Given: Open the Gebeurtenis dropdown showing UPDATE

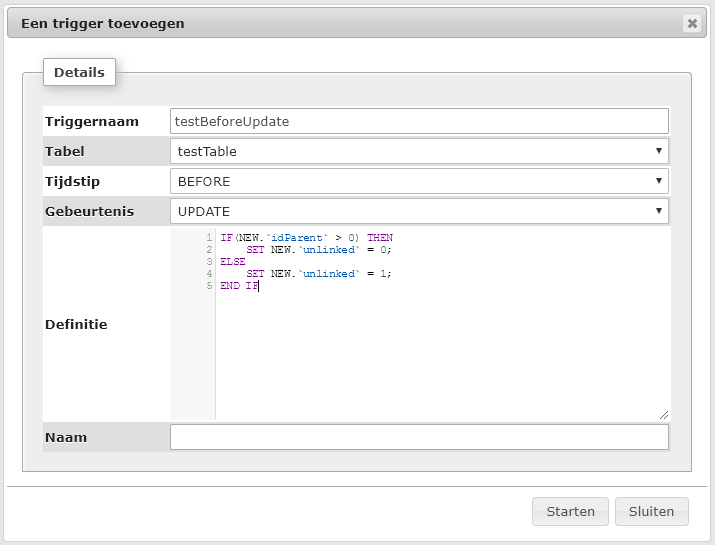Looking at the screenshot, I should (419, 211).
